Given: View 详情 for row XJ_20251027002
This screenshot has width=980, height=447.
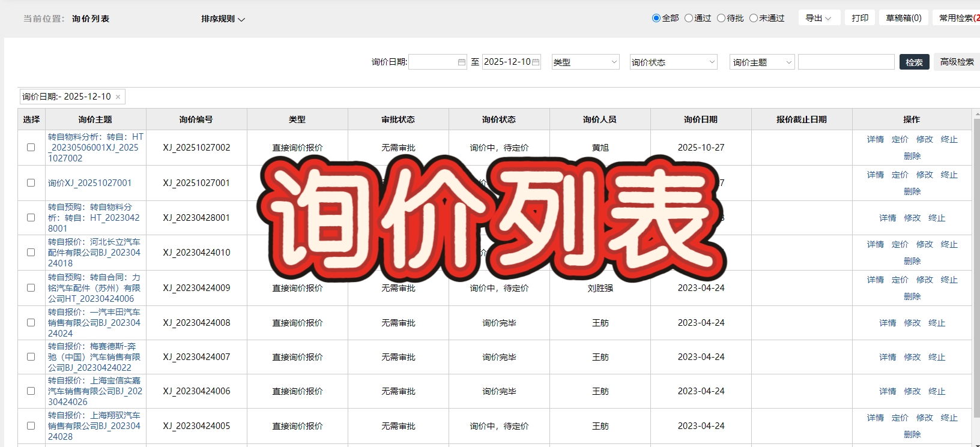Looking at the screenshot, I should point(876,139).
